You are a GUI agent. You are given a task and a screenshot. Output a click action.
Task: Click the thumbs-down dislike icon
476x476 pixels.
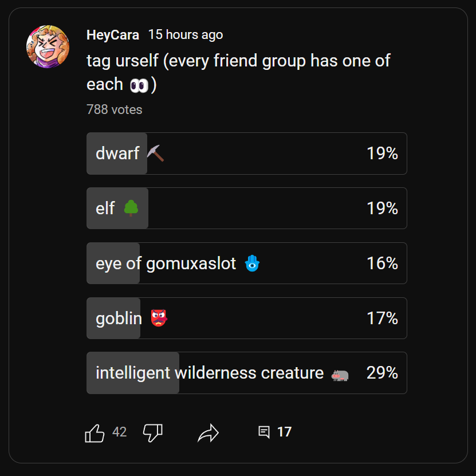pyautogui.click(x=152, y=432)
